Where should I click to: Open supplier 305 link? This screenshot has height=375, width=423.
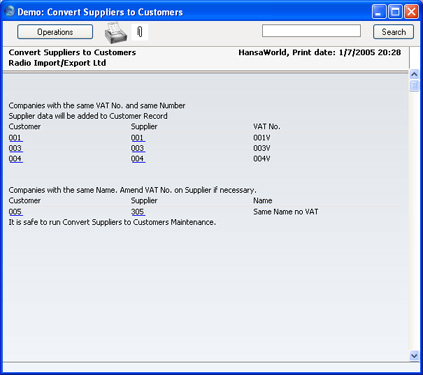[x=138, y=212]
